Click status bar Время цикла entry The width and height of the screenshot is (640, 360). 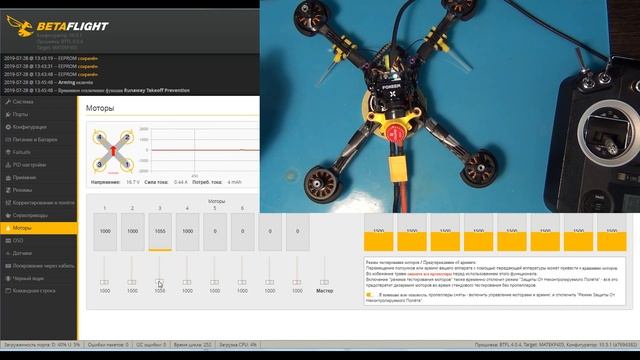(x=193, y=345)
